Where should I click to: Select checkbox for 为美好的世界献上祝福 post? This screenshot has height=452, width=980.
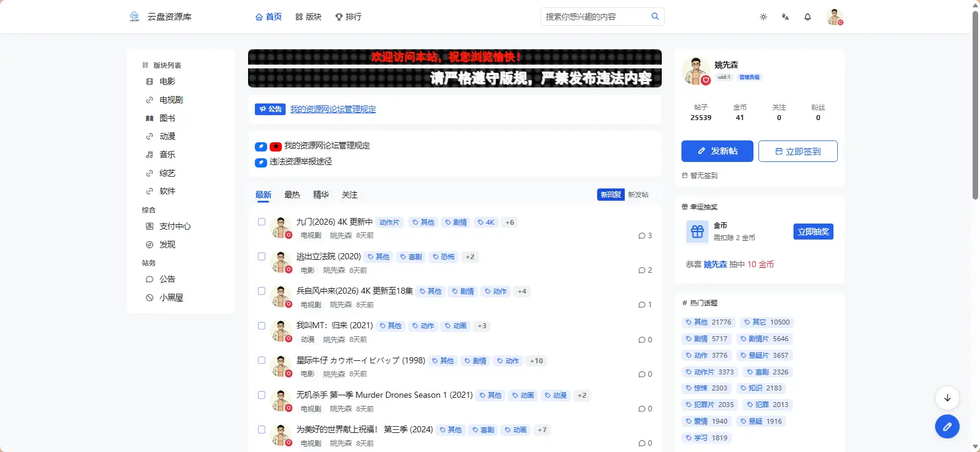[262, 429]
